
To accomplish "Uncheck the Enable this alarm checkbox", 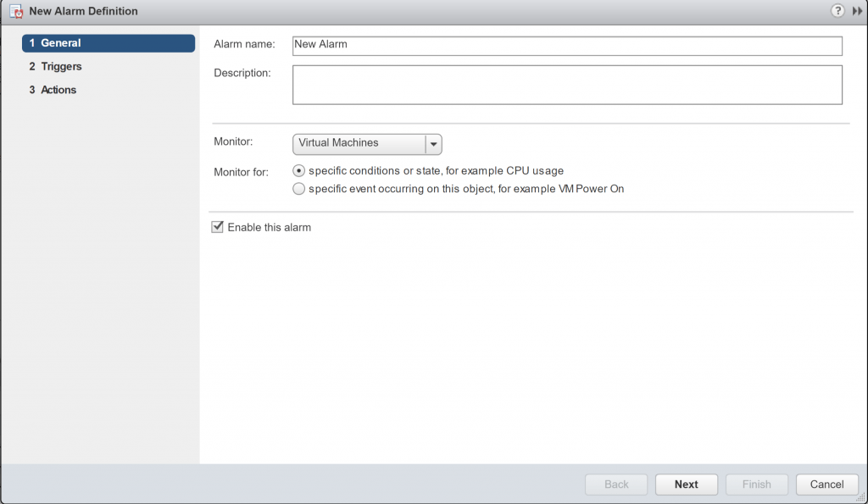I will tap(217, 226).
